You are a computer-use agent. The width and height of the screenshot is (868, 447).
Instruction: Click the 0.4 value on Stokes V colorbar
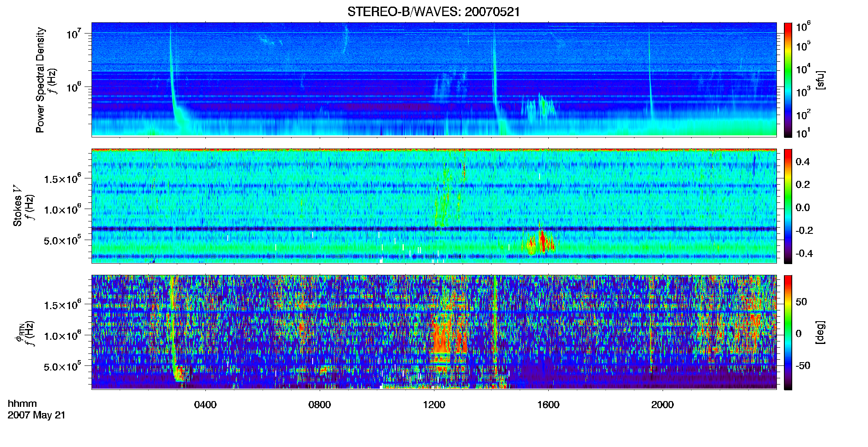click(803, 162)
